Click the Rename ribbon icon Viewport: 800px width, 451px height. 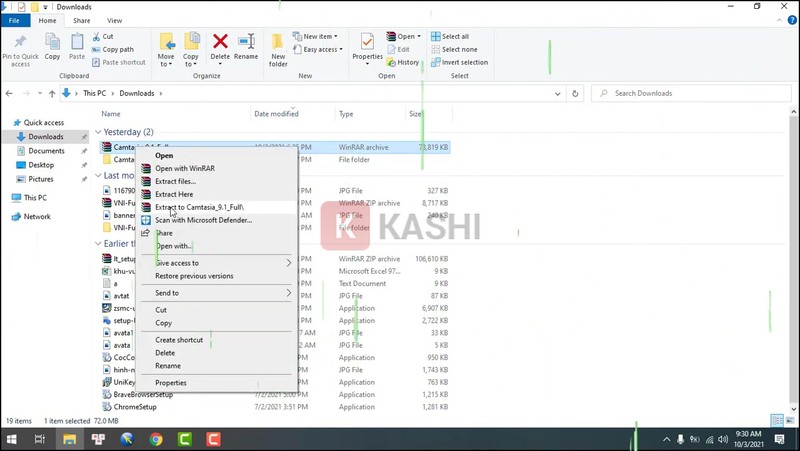pos(246,41)
